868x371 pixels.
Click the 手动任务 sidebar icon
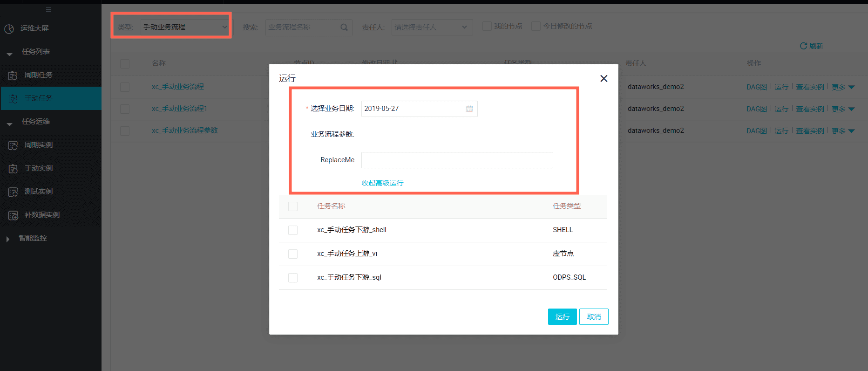(13, 98)
